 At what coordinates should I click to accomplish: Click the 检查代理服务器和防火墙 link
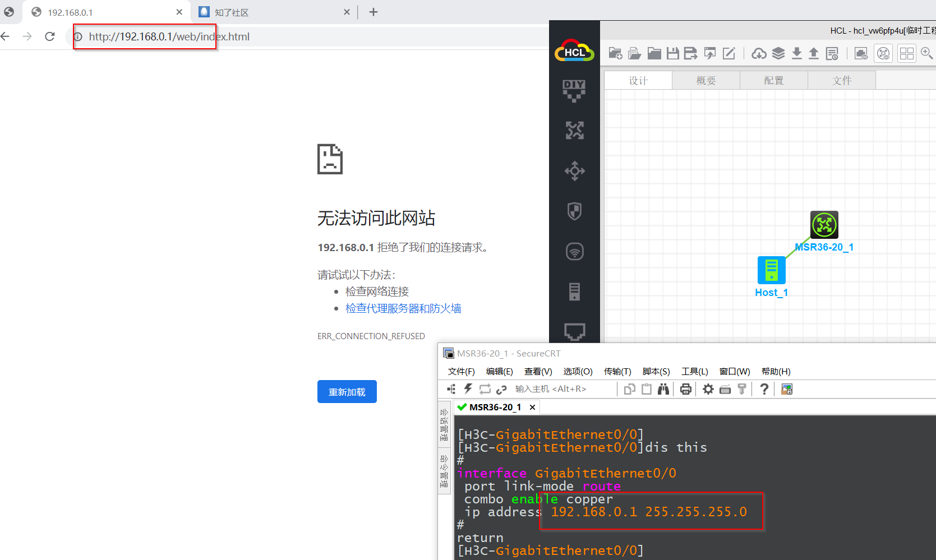pyautogui.click(x=403, y=308)
